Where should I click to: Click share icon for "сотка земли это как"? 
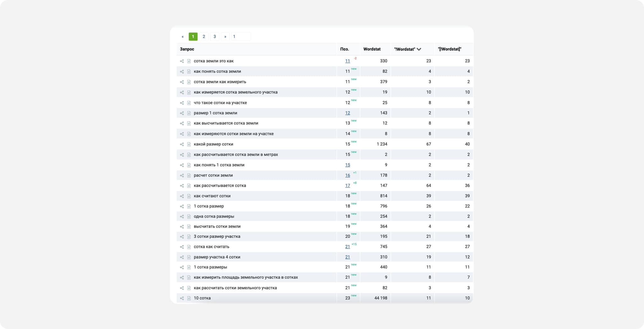182,61
